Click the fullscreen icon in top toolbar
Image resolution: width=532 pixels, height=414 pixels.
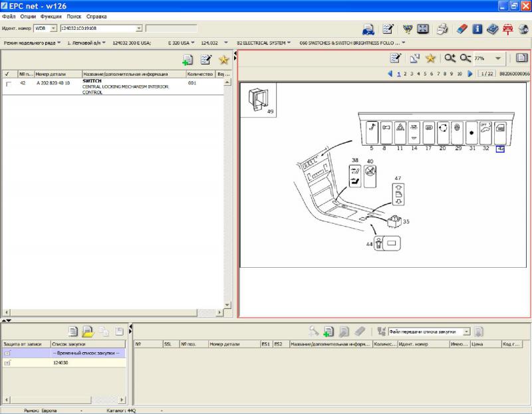[423, 29]
